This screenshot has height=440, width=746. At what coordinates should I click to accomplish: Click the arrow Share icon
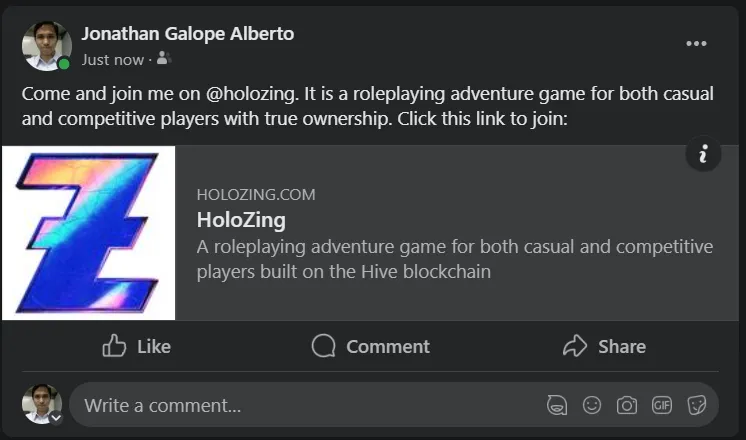click(x=575, y=346)
